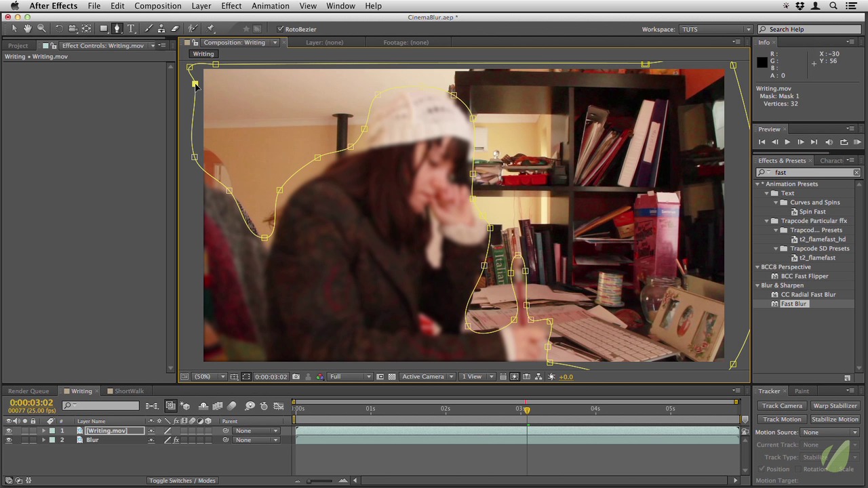Collapse Blur & Sharpen effects category
Image resolution: width=868 pixels, height=488 pixels.
757,285
